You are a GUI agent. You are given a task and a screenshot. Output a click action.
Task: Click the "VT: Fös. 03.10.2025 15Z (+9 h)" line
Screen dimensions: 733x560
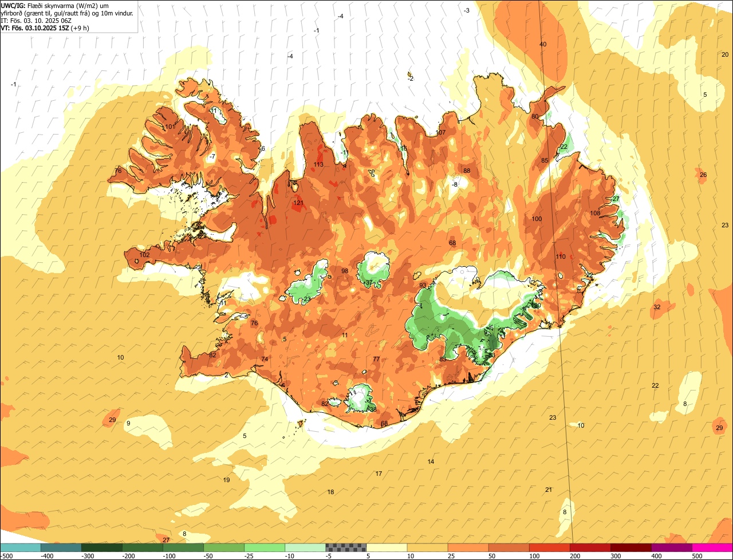click(x=45, y=27)
